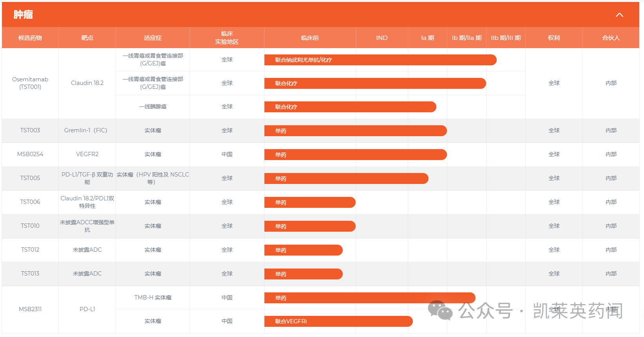Click the 内部 partner cell for TST003
Viewport: 644px width, 337px height.
click(x=611, y=130)
